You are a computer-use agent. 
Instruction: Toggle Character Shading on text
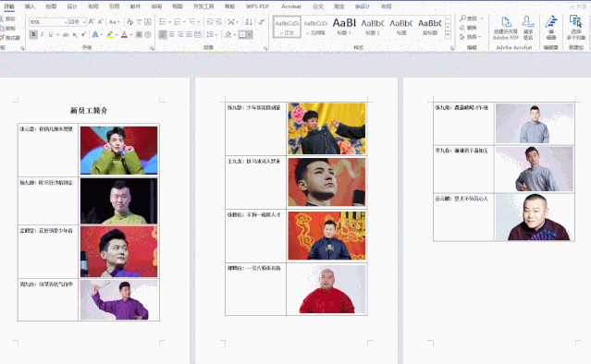pyautogui.click(x=139, y=34)
